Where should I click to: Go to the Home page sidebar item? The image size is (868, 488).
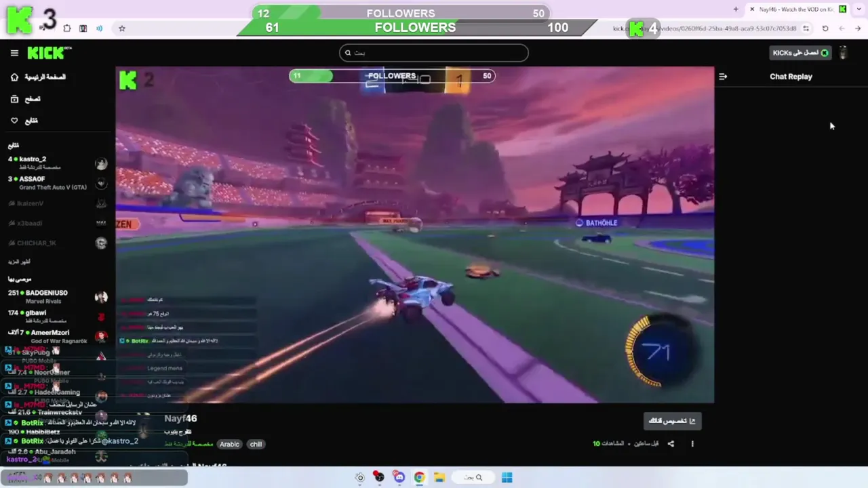(x=39, y=77)
